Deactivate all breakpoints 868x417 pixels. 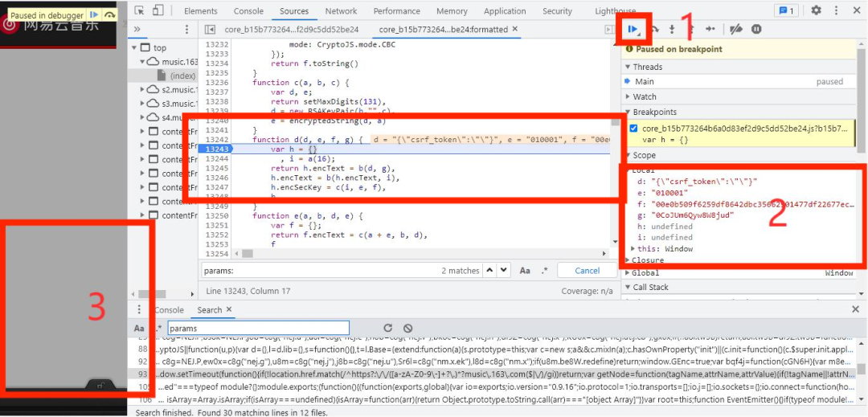click(735, 29)
